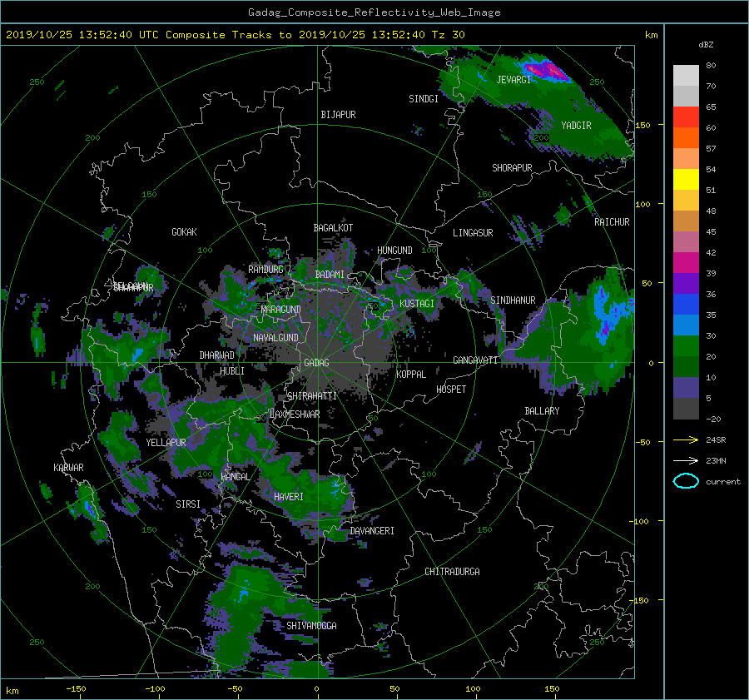Image resolution: width=749 pixels, height=700 pixels.
Task: Click the Gadag_Composite_Reflectivity_Web_Image title
Action: [x=374, y=12]
